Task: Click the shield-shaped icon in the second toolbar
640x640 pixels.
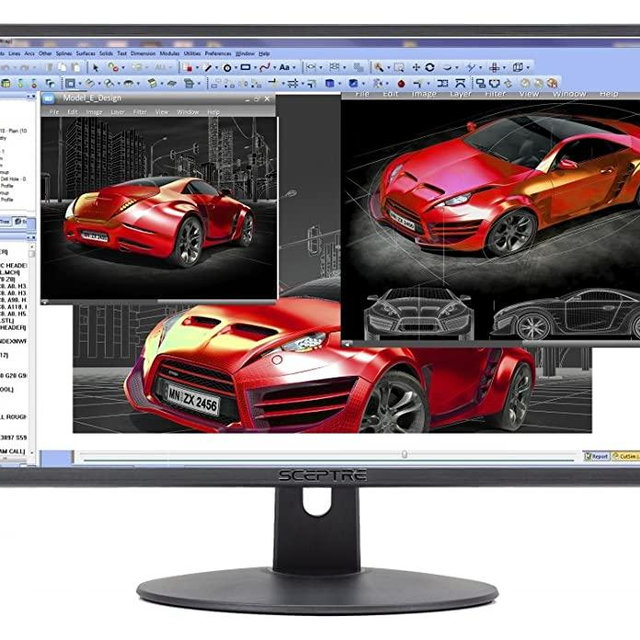Action: [x=494, y=84]
